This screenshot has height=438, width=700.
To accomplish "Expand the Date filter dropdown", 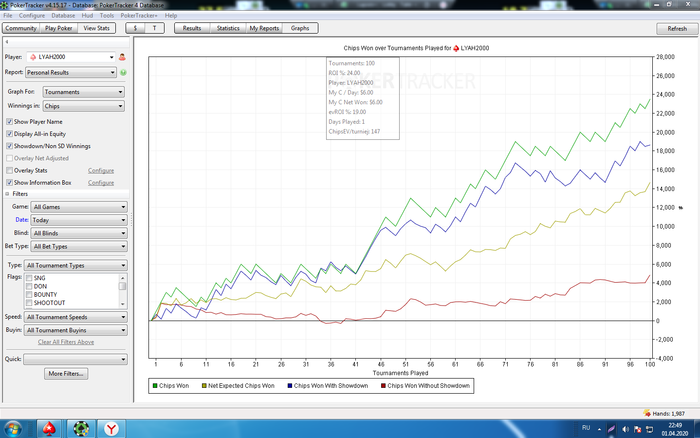I will (x=79, y=220).
